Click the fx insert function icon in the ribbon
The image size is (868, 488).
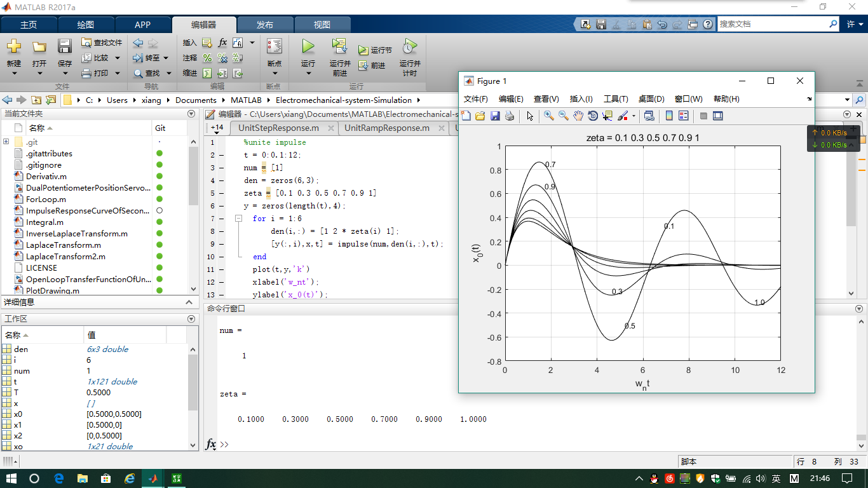222,43
